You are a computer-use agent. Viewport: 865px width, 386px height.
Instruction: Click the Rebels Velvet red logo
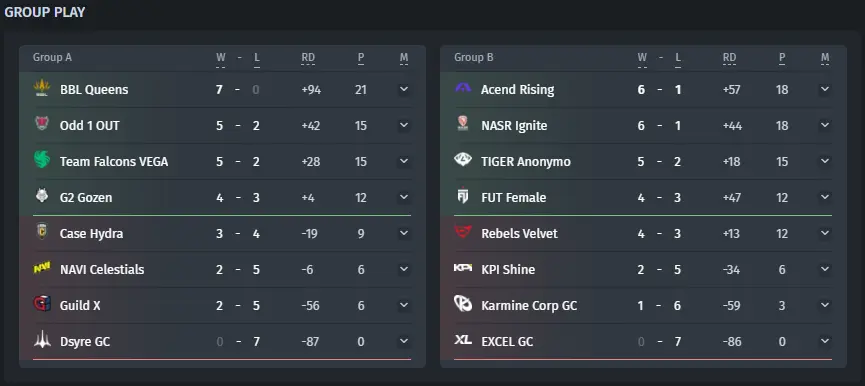click(x=463, y=232)
